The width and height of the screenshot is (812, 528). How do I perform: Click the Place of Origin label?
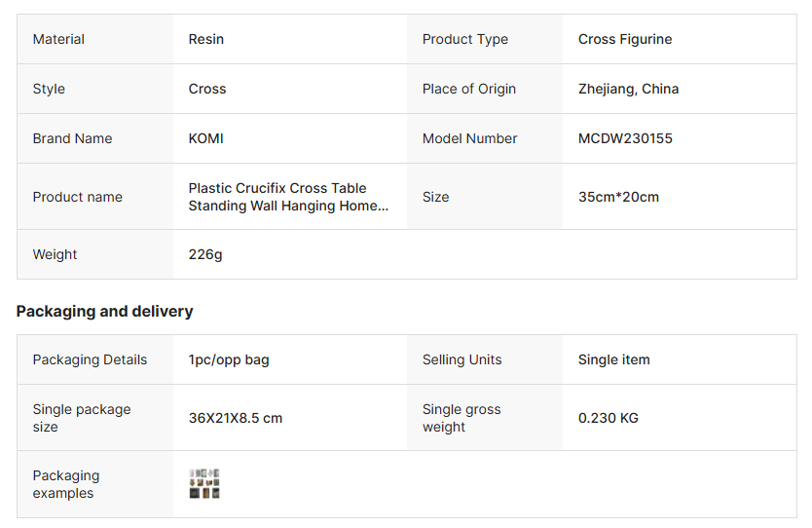coord(469,89)
